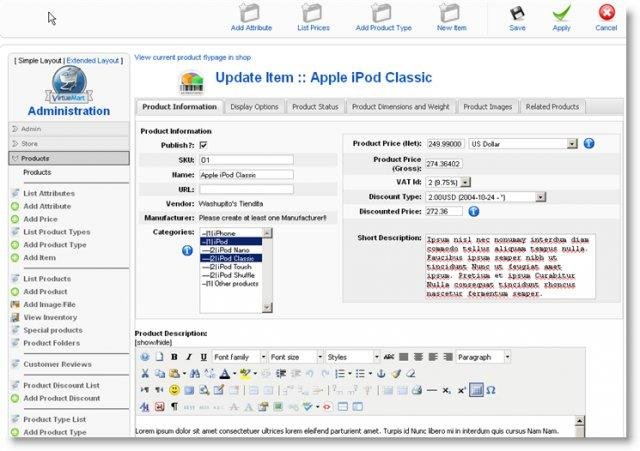Open Customer Reviews in sidebar
Screen dimensions: 640x451
click(x=57, y=364)
